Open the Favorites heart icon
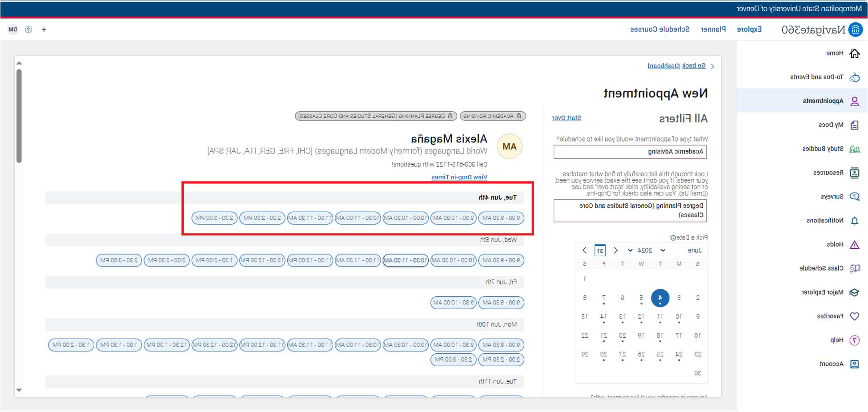Image resolution: width=868 pixels, height=412 pixels. (x=855, y=316)
